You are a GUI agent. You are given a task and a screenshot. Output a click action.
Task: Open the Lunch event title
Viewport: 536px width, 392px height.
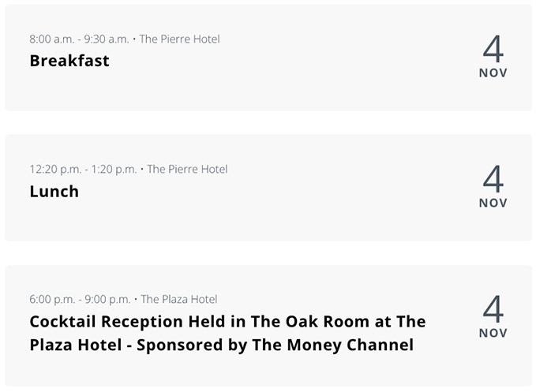pyautogui.click(x=54, y=191)
